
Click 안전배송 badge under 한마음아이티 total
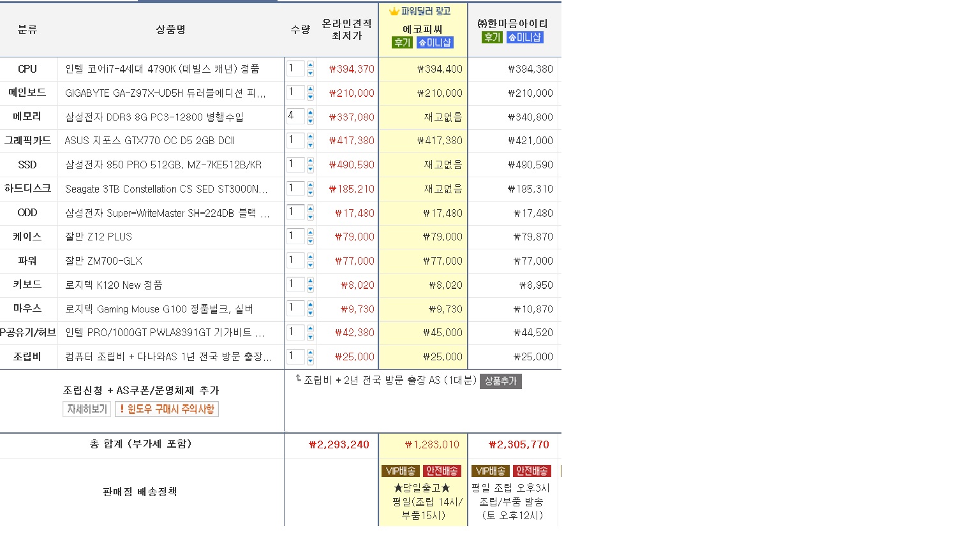531,471
